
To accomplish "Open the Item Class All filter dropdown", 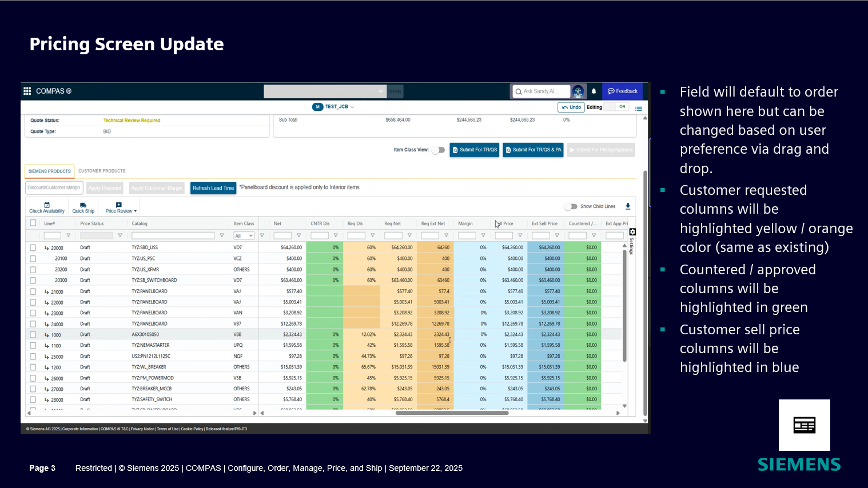I will click(244, 235).
